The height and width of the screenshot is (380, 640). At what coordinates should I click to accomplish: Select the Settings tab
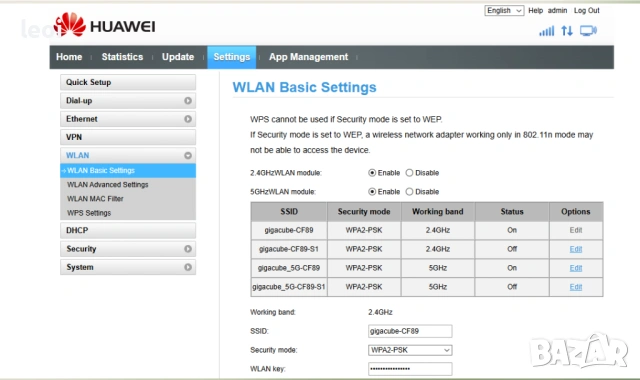(231, 57)
